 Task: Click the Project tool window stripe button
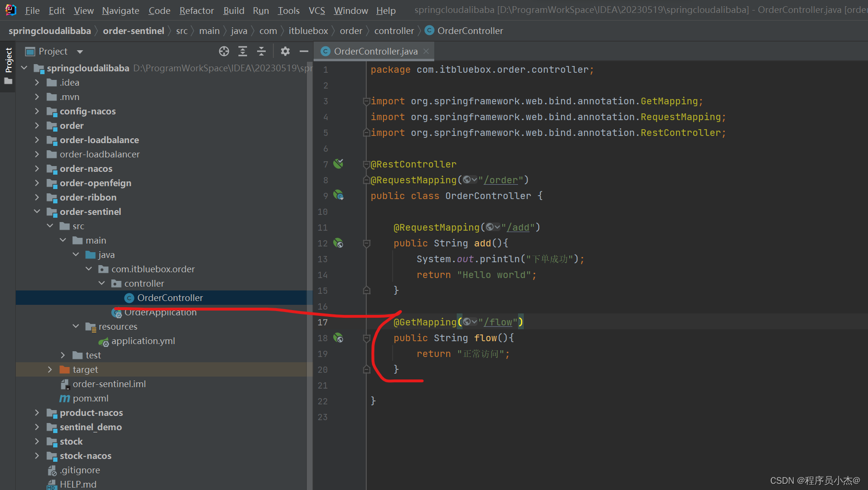(x=8, y=60)
